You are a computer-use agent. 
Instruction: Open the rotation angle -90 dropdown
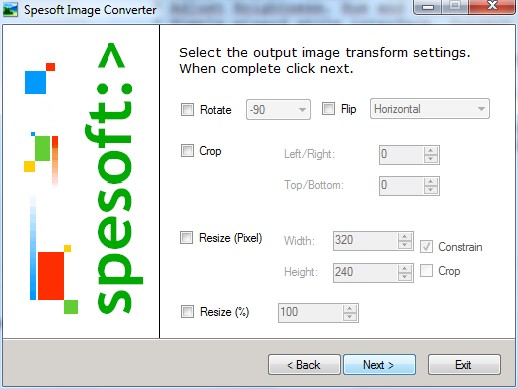[x=278, y=109]
